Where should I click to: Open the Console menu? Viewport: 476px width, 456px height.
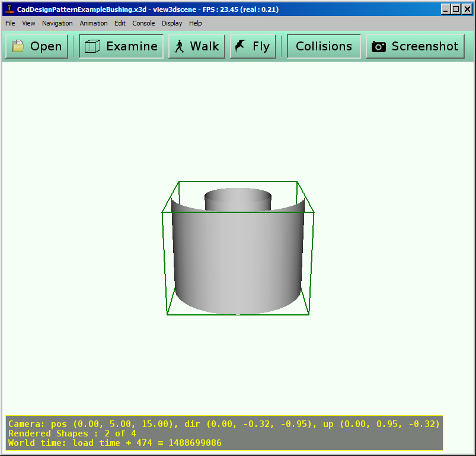click(143, 23)
